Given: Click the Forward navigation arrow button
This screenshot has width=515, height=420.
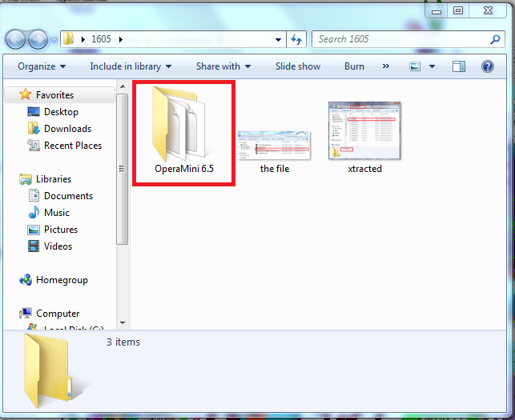Looking at the screenshot, I should click(x=38, y=40).
